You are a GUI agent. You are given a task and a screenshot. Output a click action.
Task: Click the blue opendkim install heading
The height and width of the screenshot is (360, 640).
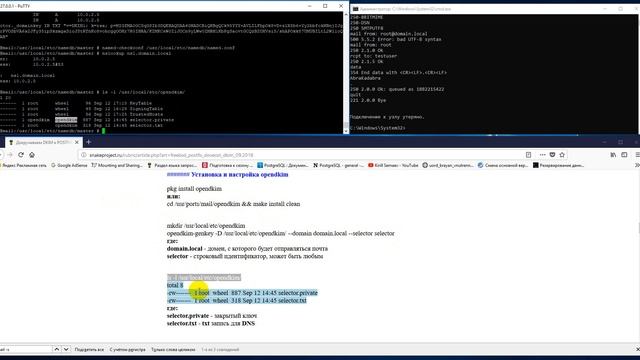[227, 175]
